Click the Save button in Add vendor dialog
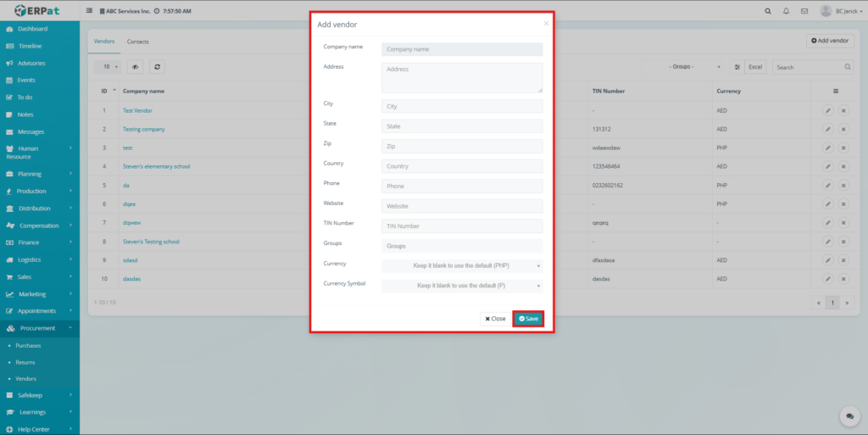 click(528, 319)
